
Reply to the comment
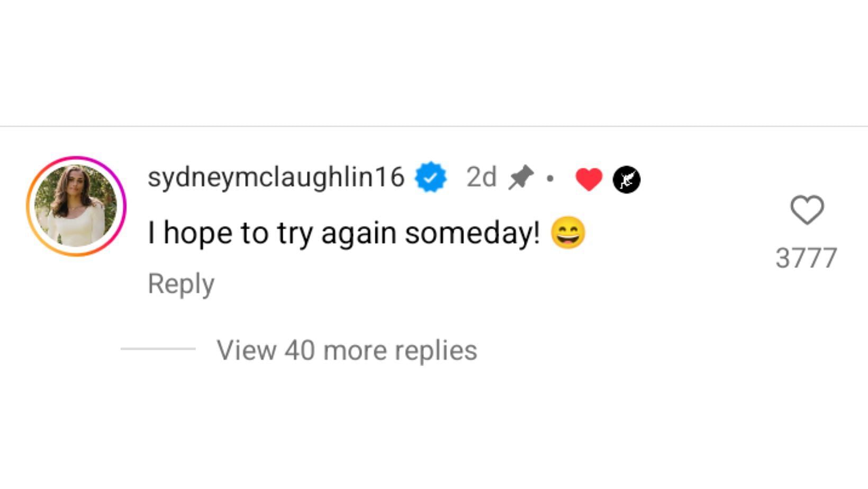(181, 284)
